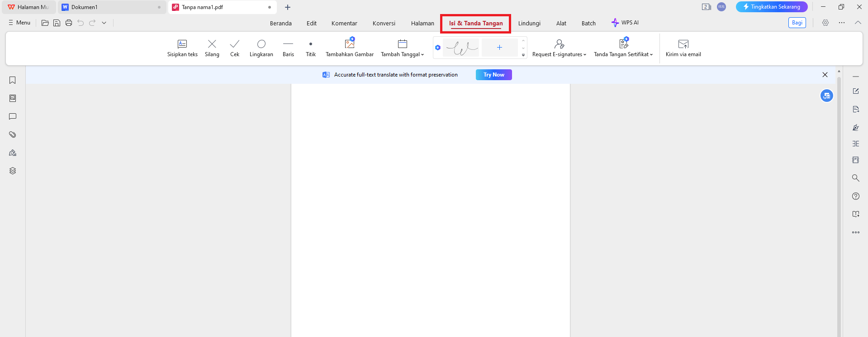Click the edit pencil icon in right sidebar

tap(856, 91)
